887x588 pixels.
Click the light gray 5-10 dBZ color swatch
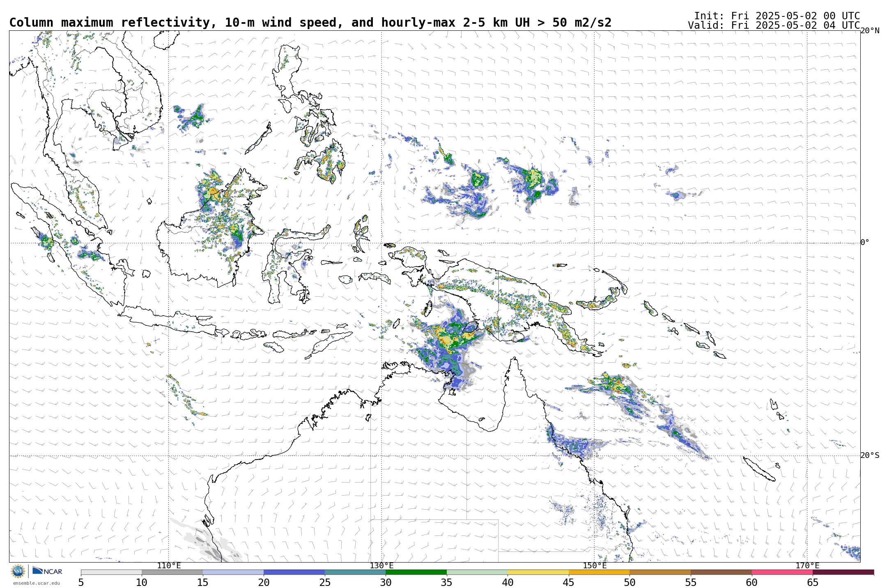(x=111, y=572)
